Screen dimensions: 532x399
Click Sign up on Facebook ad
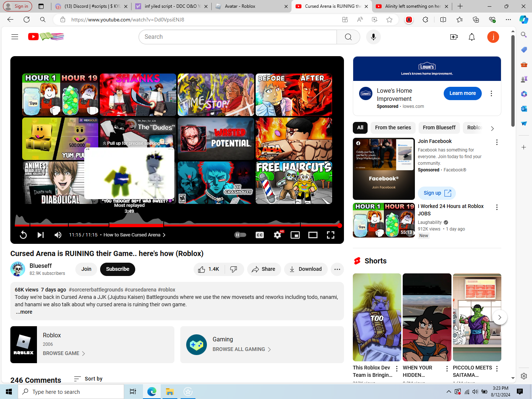tap(437, 193)
